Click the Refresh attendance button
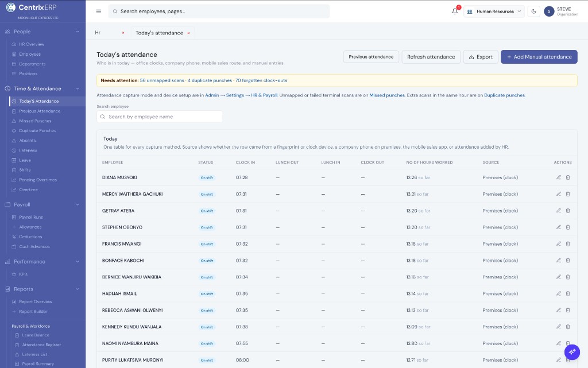This screenshot has height=368, width=588. point(431,57)
